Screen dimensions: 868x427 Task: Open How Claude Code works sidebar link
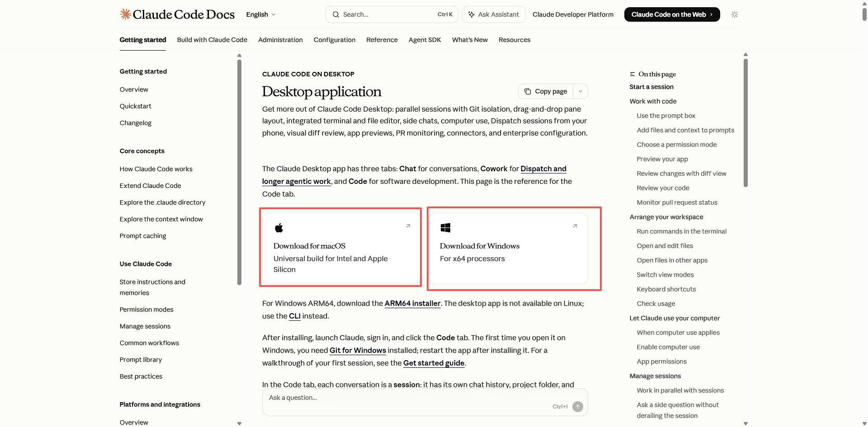coord(156,169)
